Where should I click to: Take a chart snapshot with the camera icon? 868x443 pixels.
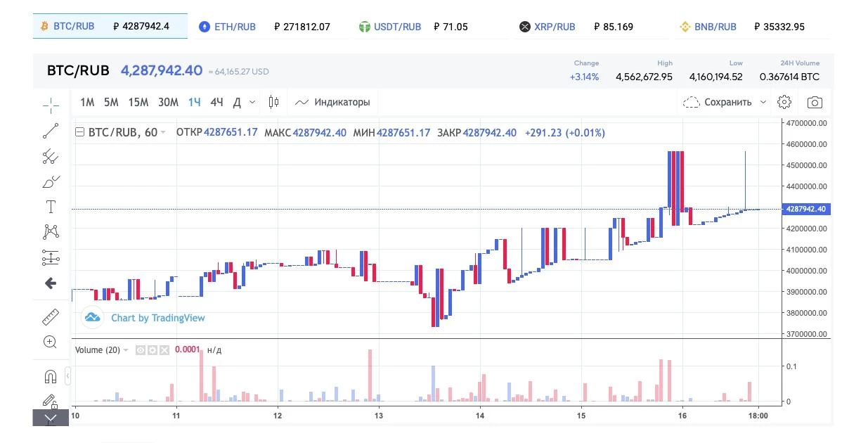pyautogui.click(x=815, y=103)
